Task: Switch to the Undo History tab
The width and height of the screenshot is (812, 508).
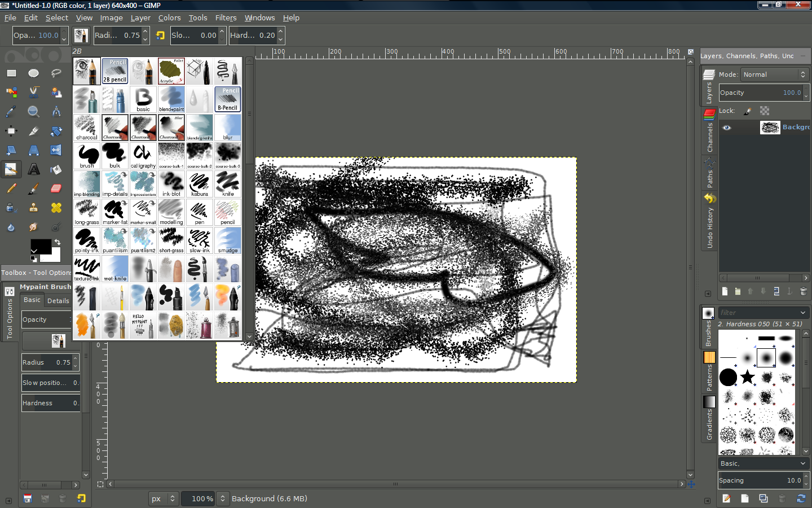Action: click(709, 221)
